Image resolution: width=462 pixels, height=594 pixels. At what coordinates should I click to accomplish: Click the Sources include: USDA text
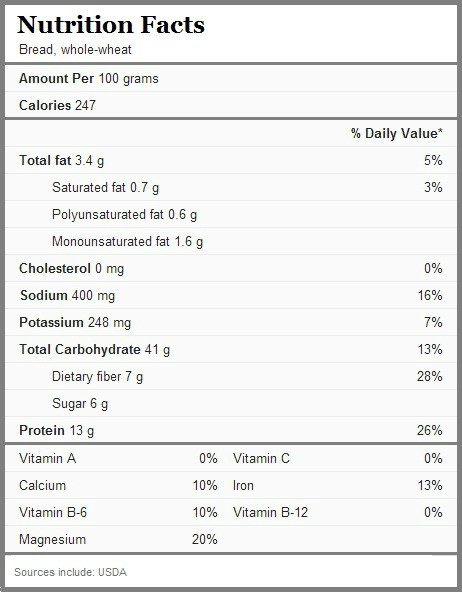point(70,572)
